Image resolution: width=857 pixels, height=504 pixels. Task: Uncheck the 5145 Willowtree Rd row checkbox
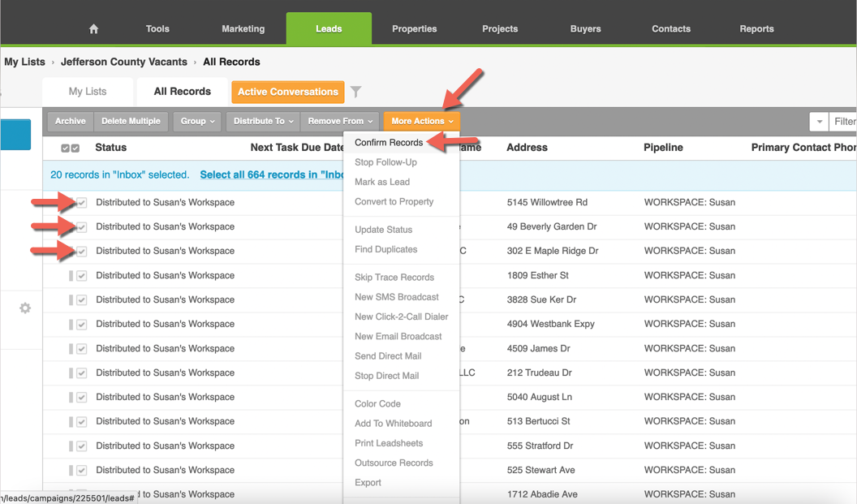click(82, 203)
